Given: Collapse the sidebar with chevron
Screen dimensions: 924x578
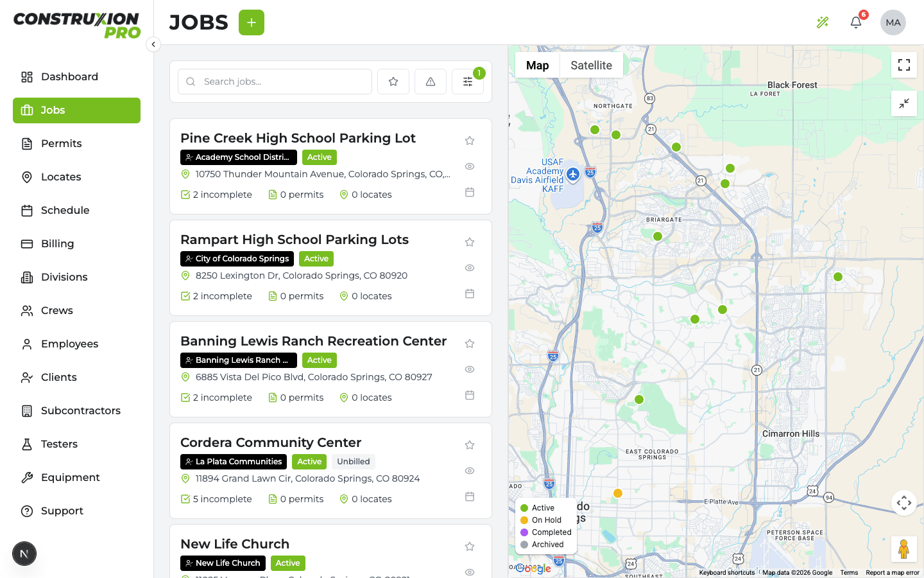Looking at the screenshot, I should pos(153,44).
